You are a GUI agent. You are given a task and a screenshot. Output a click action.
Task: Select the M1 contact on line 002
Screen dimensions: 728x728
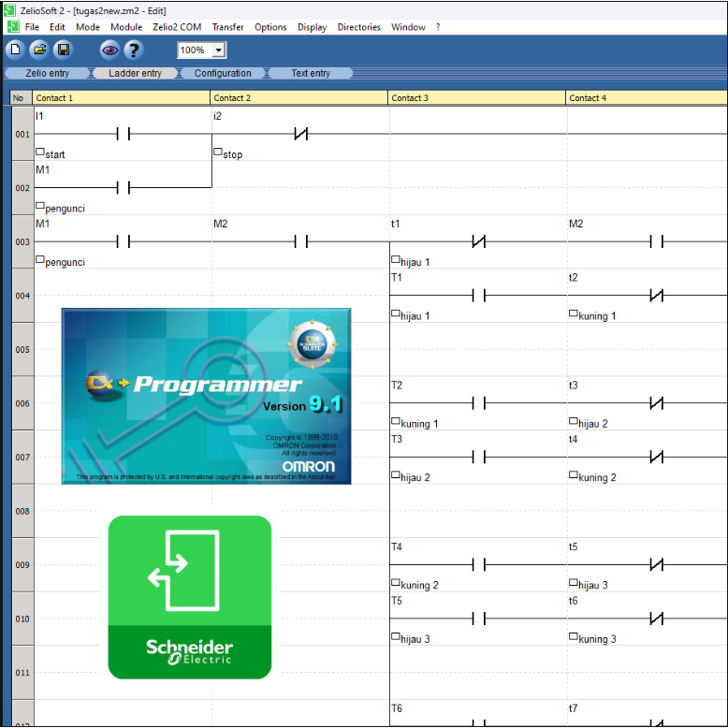(123, 188)
